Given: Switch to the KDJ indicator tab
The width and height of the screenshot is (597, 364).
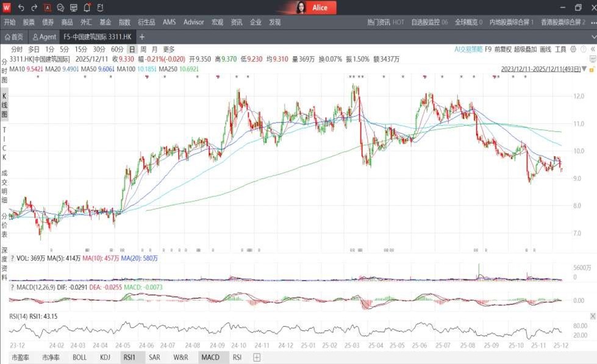Looking at the screenshot, I should point(105,357).
